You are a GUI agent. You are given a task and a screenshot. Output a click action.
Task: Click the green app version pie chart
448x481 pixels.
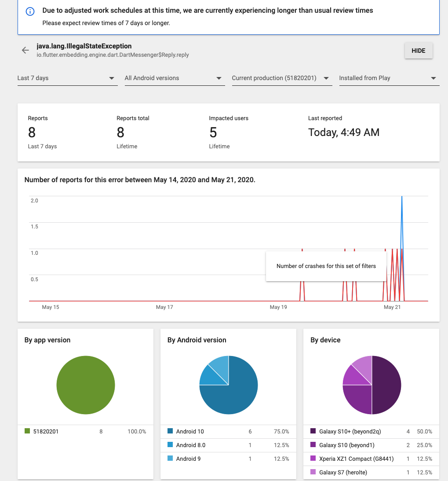[x=86, y=385]
